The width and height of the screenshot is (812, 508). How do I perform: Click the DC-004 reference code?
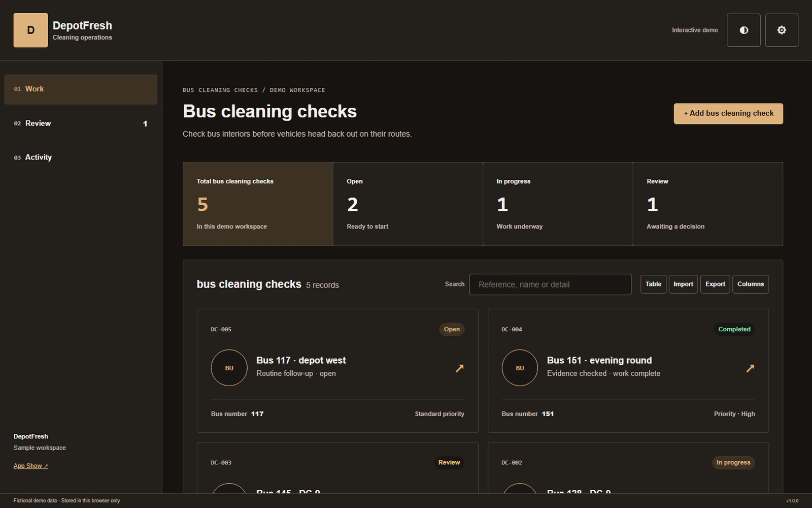tap(512, 330)
